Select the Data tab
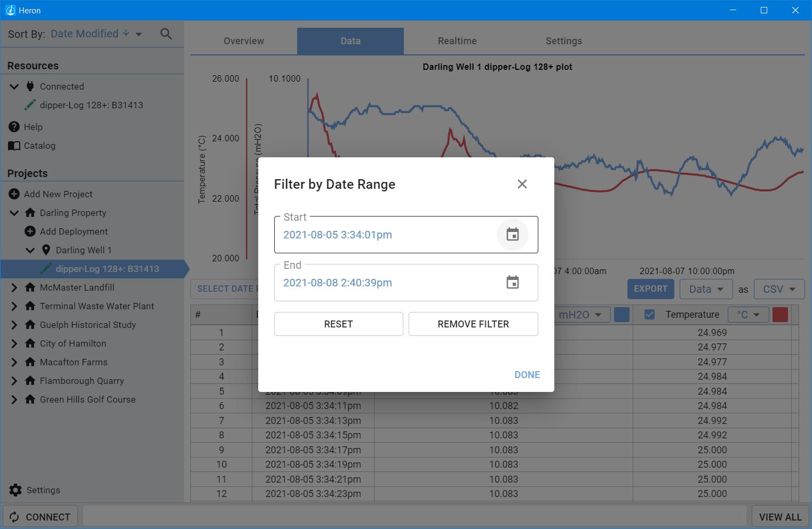The image size is (812, 529). point(351,41)
